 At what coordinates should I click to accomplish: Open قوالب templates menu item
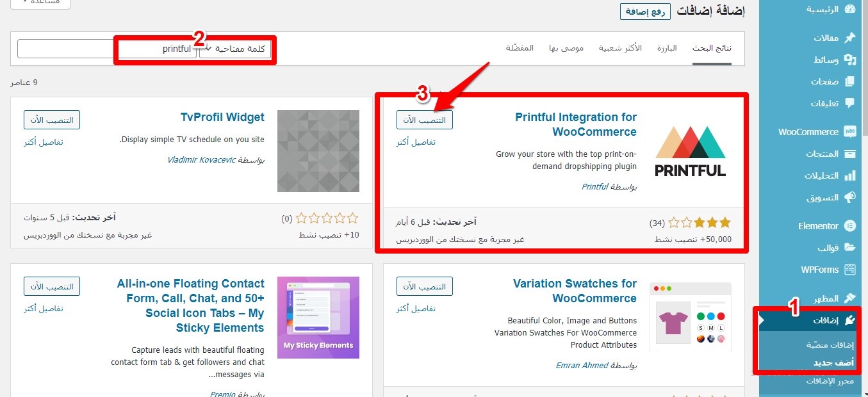point(828,248)
